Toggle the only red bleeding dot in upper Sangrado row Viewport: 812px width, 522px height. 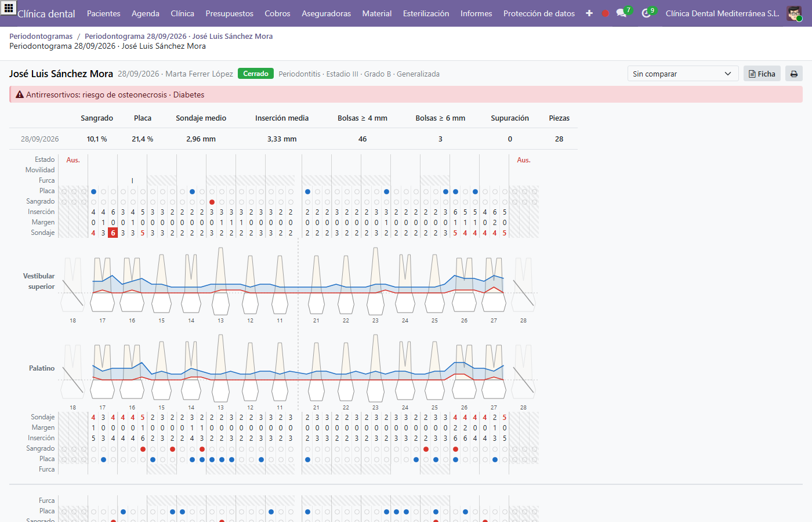click(x=212, y=202)
